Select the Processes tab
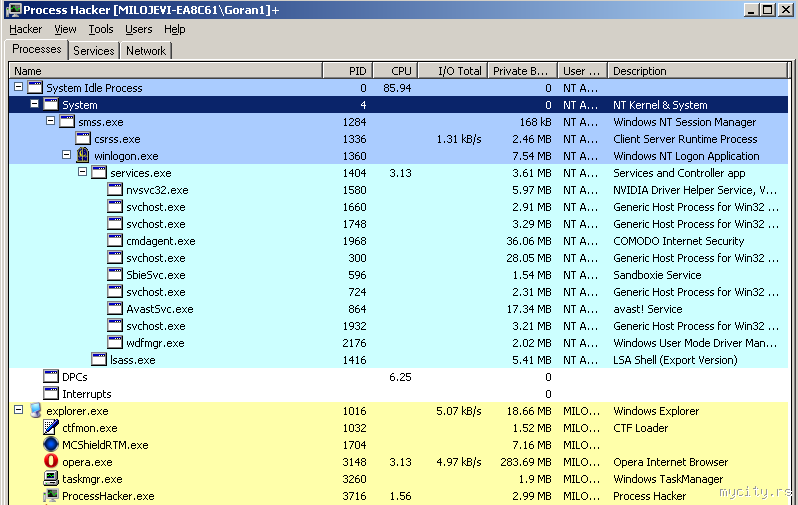The image size is (798, 505). 37,49
